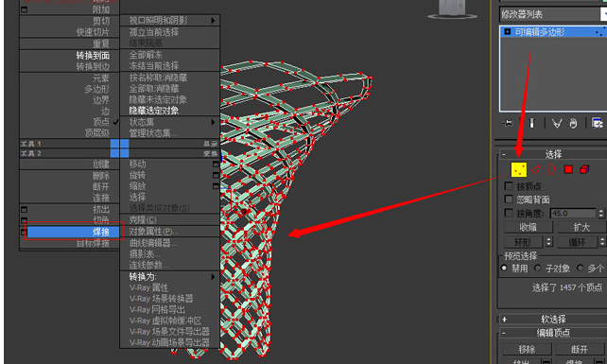The height and width of the screenshot is (364, 607).
Task: Click the 按角度 value field 45.0
Action: click(x=573, y=214)
